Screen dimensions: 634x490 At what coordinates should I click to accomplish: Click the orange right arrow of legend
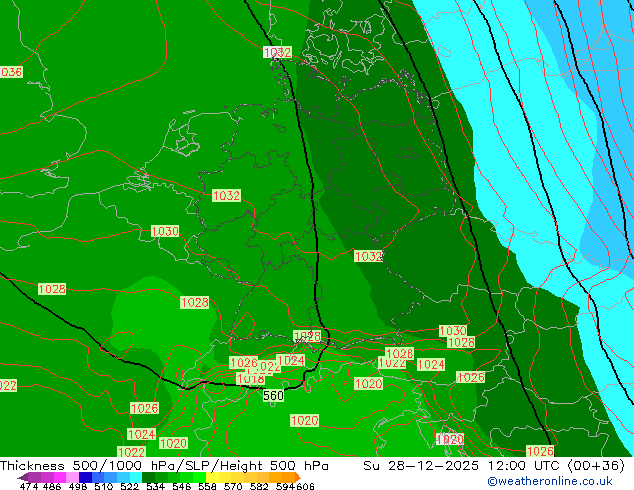point(298,477)
